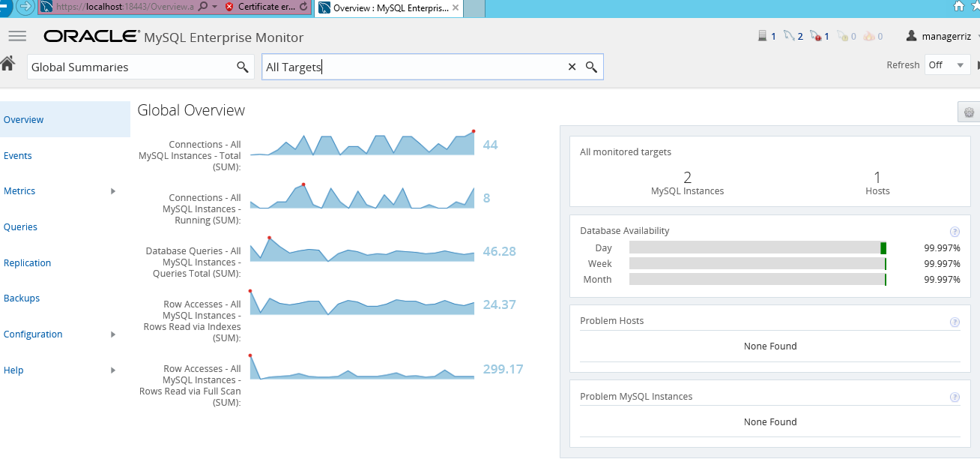Click the Database Queries Total sparkline

(363, 249)
